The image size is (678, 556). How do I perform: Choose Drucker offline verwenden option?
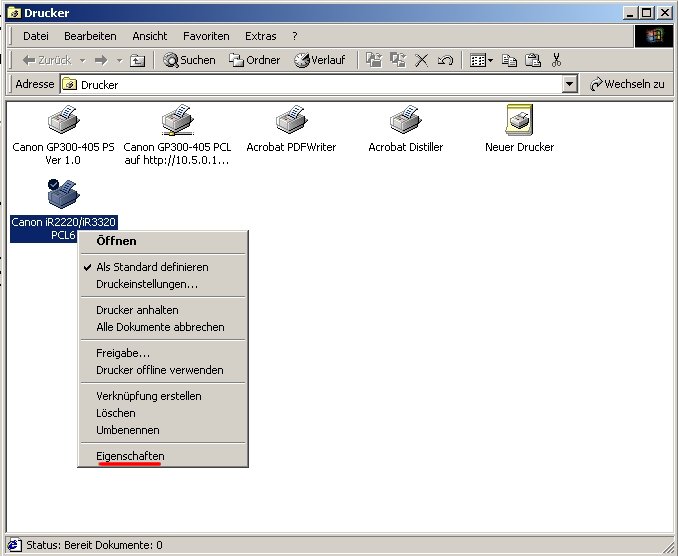(x=159, y=370)
